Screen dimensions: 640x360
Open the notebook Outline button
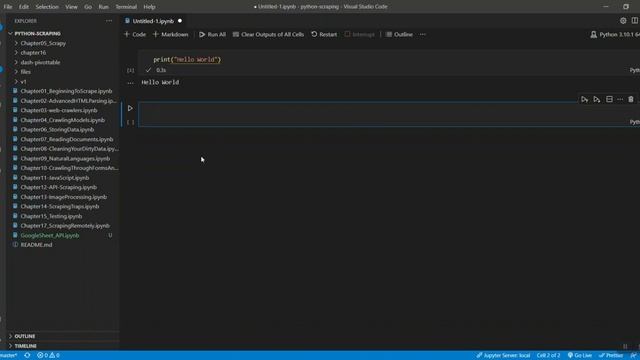[x=399, y=35]
